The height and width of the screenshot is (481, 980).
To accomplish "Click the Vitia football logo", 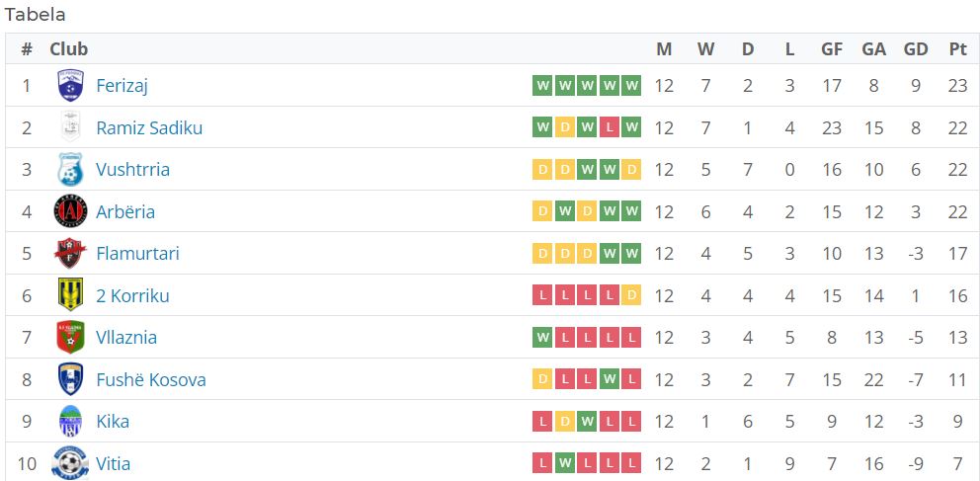I will (x=70, y=463).
